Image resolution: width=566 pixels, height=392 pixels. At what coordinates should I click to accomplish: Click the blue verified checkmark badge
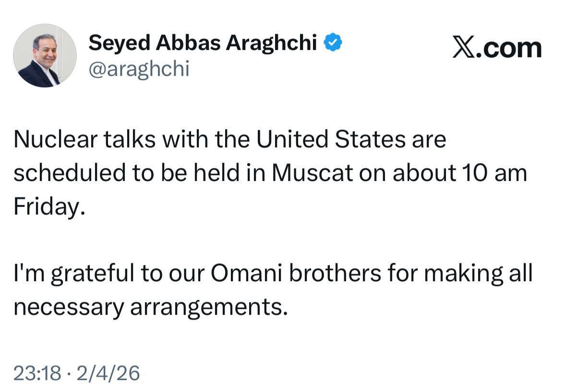tap(333, 43)
